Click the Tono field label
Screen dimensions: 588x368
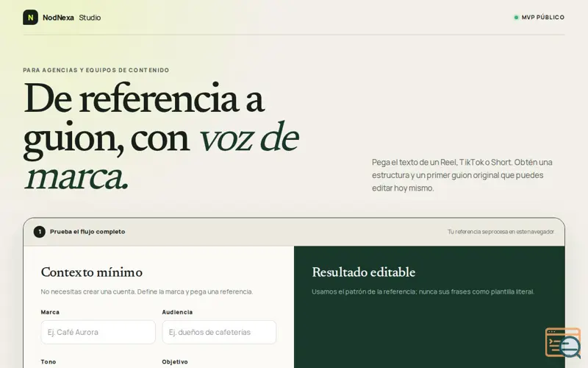pos(49,361)
